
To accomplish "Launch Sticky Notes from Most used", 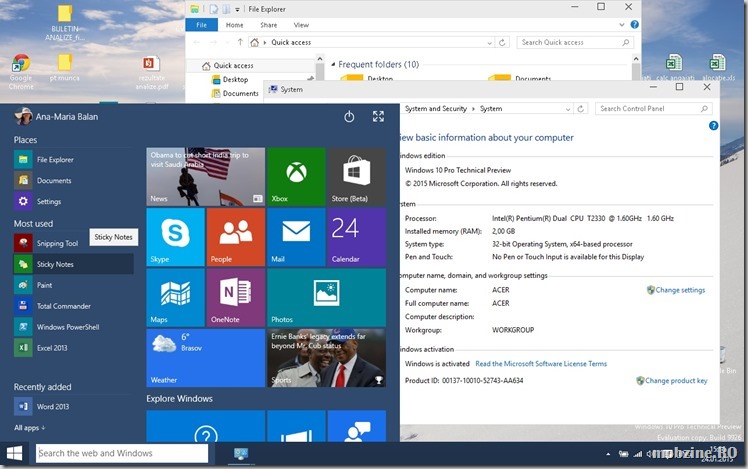I will coord(73,264).
